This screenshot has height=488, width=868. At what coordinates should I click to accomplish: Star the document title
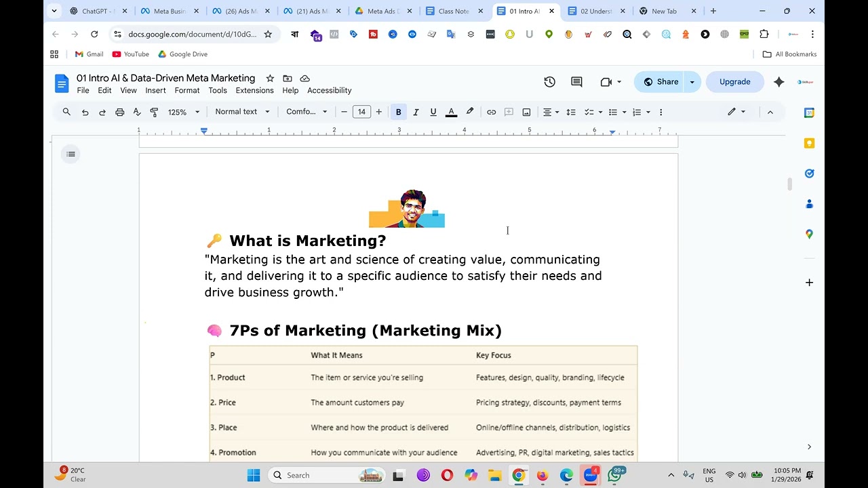[270, 79]
